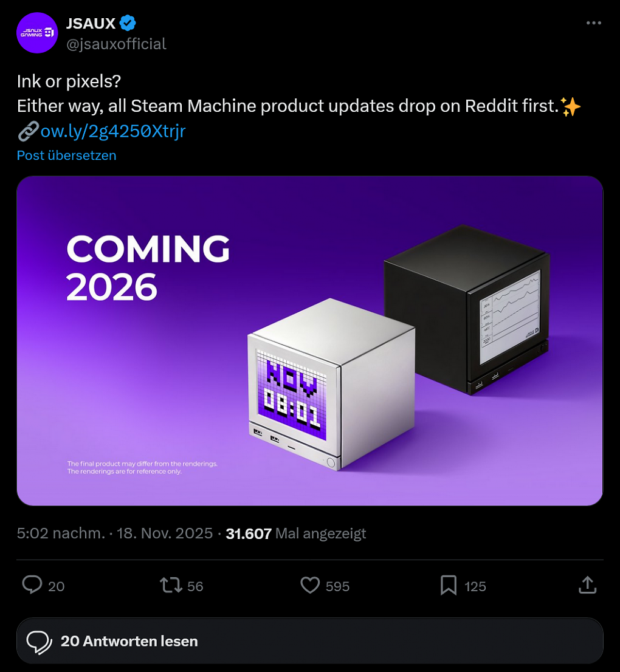
Task: Repost this tweet via retweet icon
Action: pos(171,585)
